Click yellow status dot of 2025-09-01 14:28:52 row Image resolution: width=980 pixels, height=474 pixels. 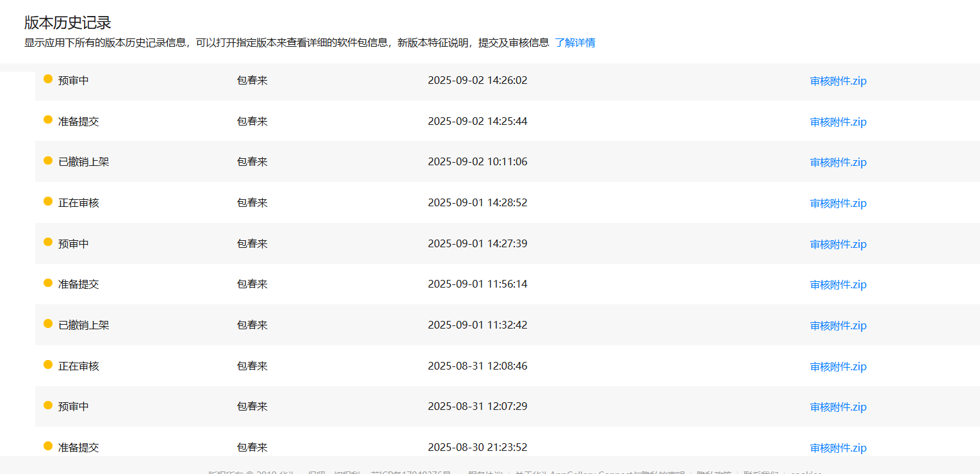pos(48,201)
